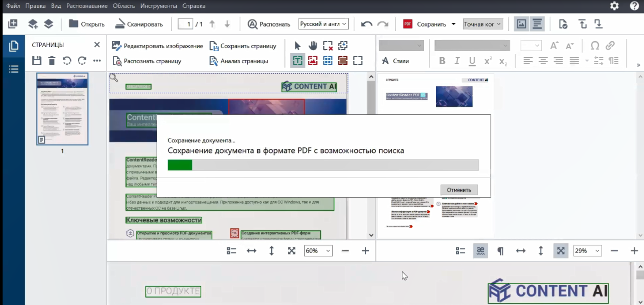
Task: Rotate the page counterclockwise
Action: point(67,60)
